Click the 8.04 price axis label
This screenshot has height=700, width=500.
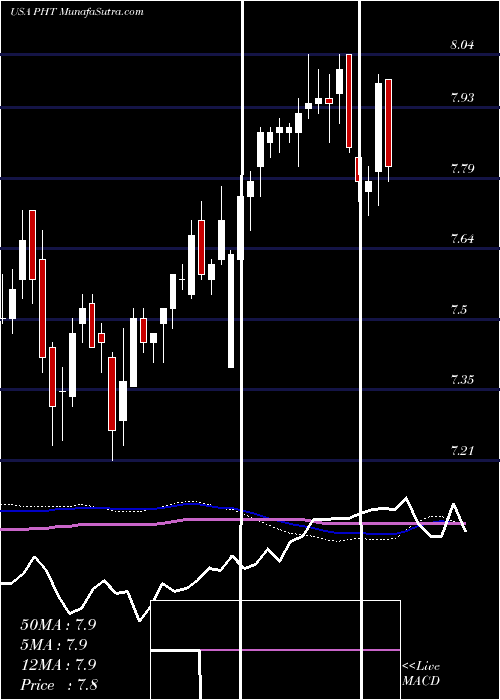click(462, 45)
